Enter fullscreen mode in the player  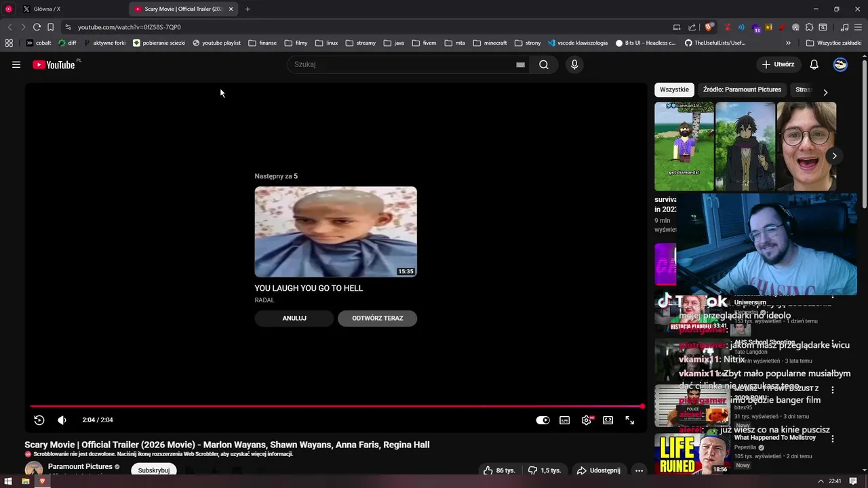click(x=630, y=420)
